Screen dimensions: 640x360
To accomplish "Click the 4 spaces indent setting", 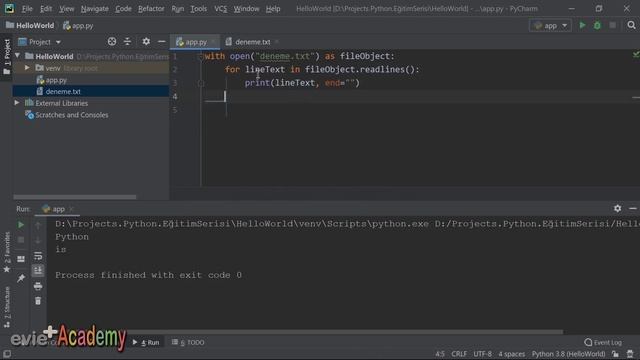I will point(511,354).
